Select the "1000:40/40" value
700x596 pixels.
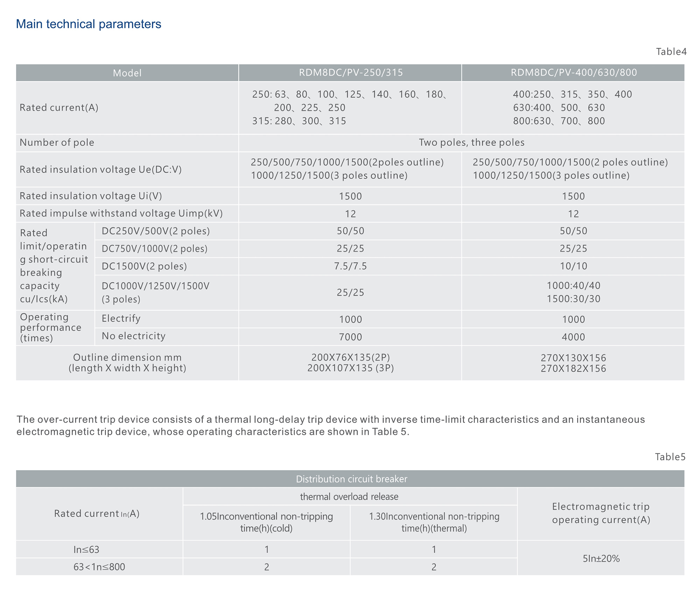tap(573, 286)
